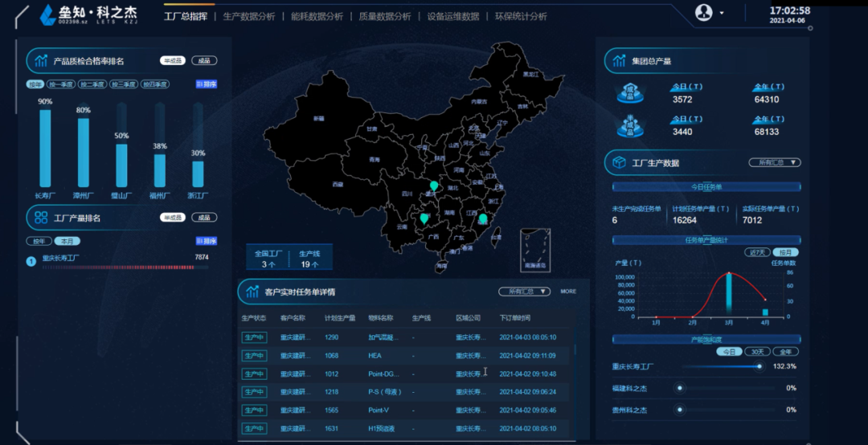Click the user avatar icon in header
Image resolution: width=868 pixels, height=445 pixels.
pos(704,12)
